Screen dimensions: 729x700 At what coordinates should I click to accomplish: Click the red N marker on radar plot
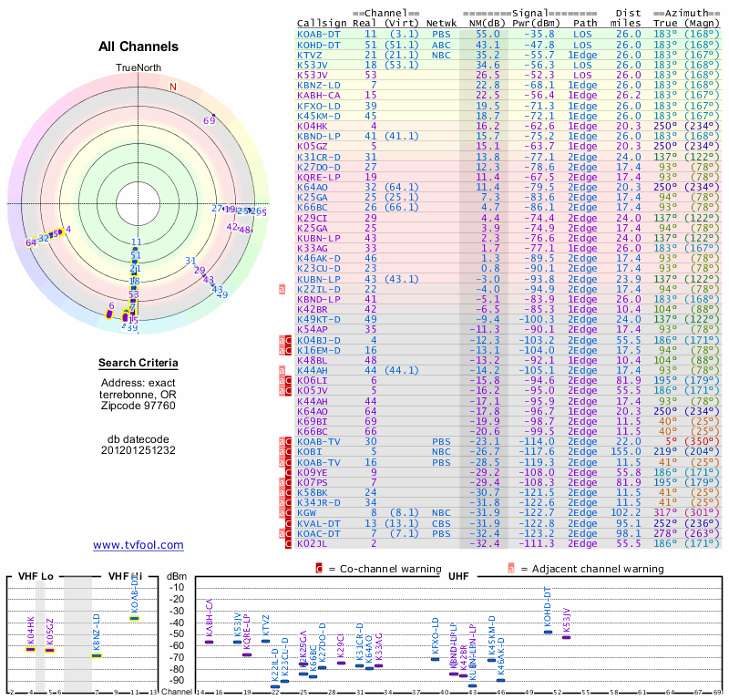[172, 87]
